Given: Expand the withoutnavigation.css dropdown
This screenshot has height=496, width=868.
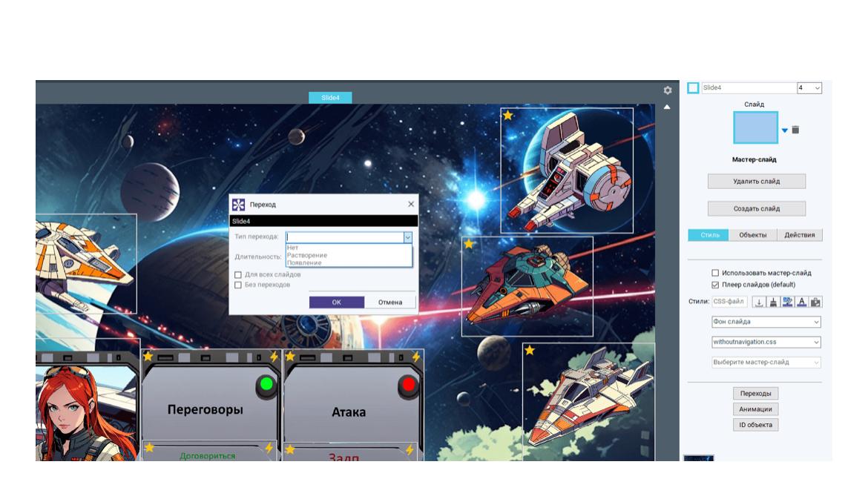Looking at the screenshot, I should 766,343.
